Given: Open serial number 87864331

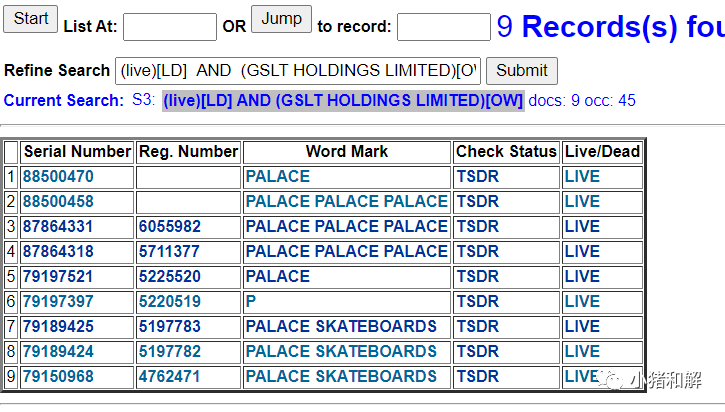Looking at the screenshot, I should 58,227.
